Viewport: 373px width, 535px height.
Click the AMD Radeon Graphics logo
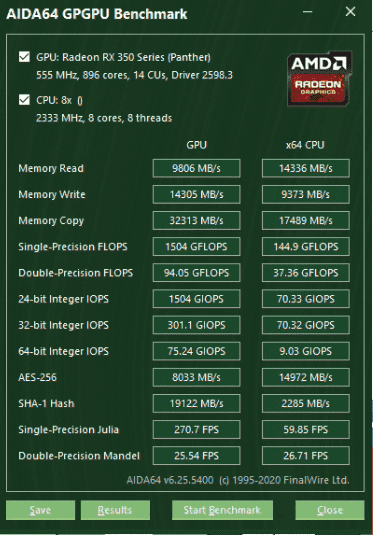pos(320,79)
